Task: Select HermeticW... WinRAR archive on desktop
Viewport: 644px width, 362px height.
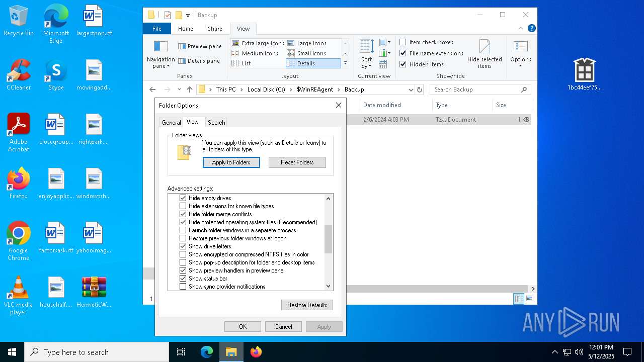Action: 94,293
